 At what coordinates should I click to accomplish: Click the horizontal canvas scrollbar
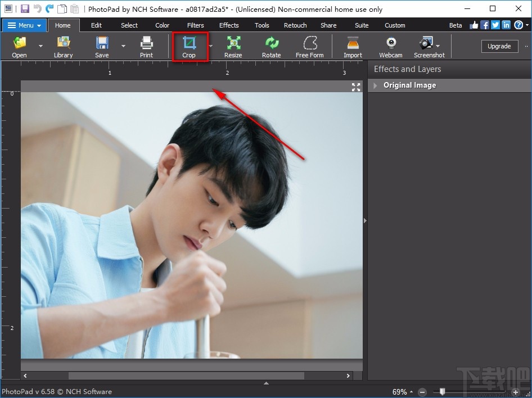click(186, 376)
